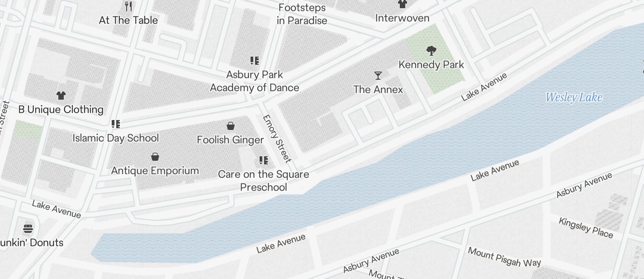644x279 pixels.
Task: Click the Emory Street label
Action: point(277,139)
